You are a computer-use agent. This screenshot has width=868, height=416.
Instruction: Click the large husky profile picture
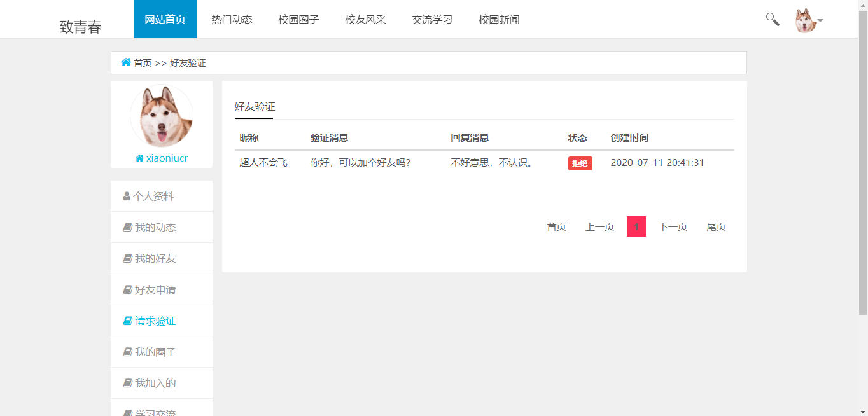162,116
